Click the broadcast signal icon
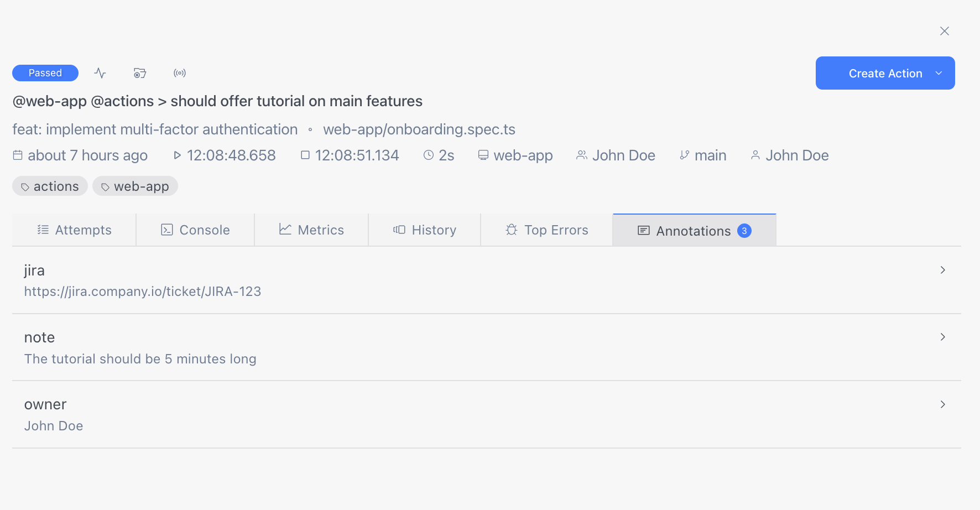980x510 pixels. (180, 73)
